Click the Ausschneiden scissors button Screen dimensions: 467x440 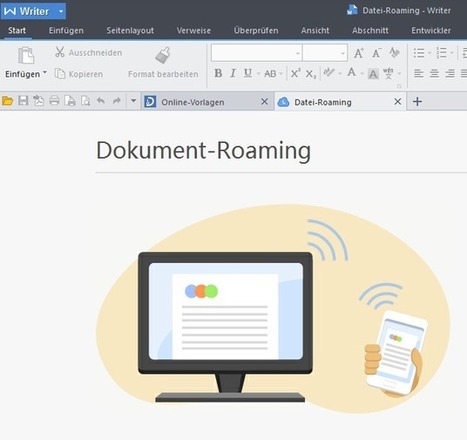88,52
